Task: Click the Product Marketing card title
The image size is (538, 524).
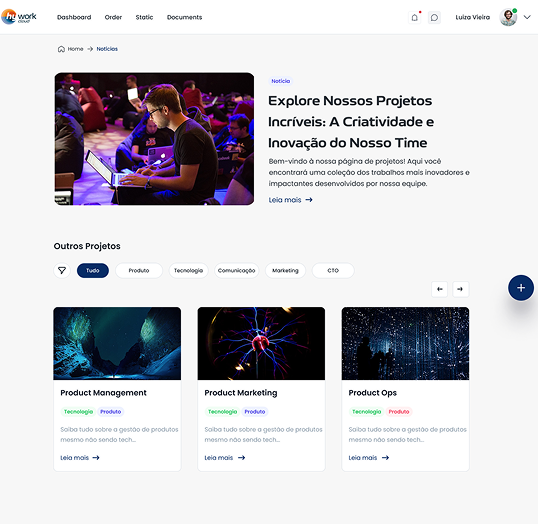Action: (x=241, y=393)
